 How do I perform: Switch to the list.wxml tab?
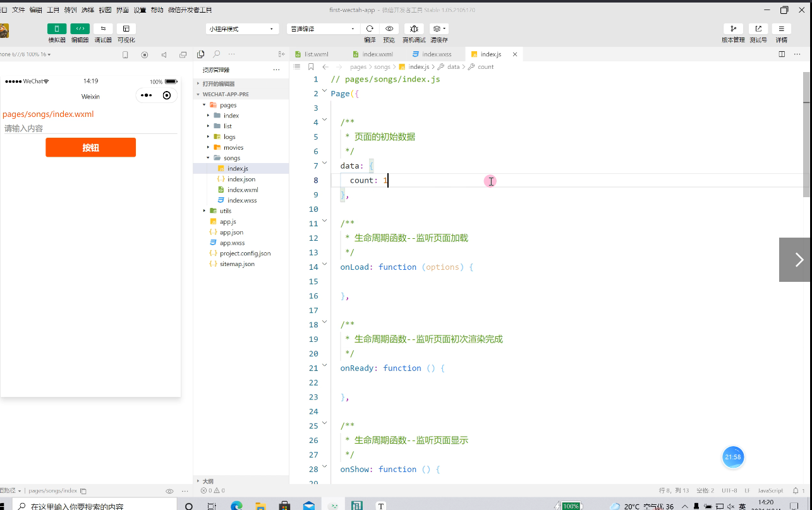tap(316, 54)
